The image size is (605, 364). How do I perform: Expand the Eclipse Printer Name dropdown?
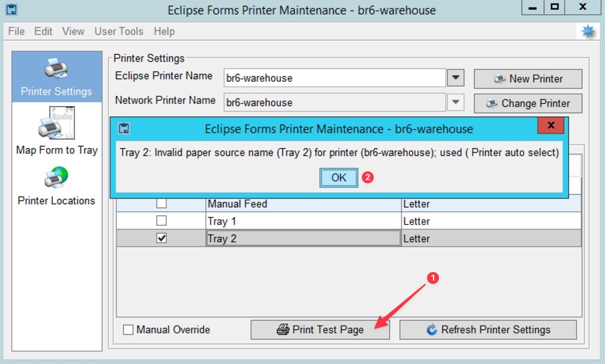pyautogui.click(x=456, y=78)
